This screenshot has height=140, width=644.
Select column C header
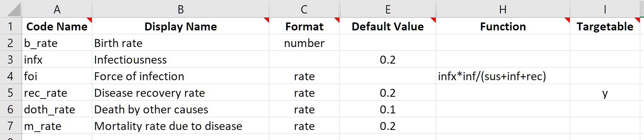(304, 9)
